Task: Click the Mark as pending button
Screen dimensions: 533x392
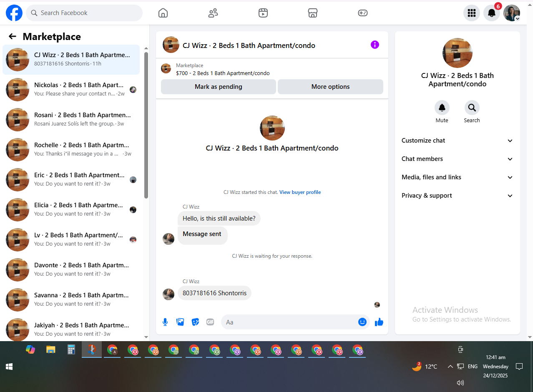Action: click(219, 87)
